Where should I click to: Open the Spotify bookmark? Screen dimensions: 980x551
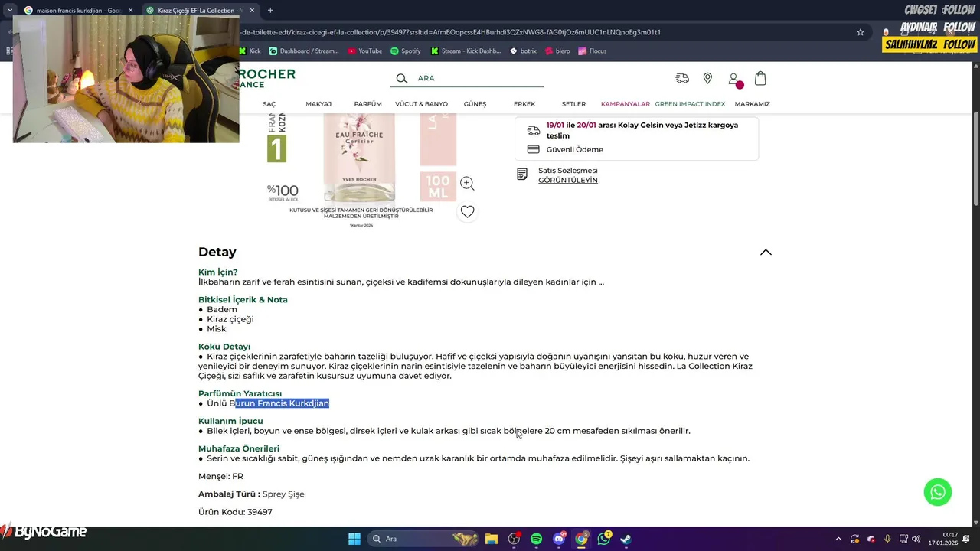[x=406, y=51]
